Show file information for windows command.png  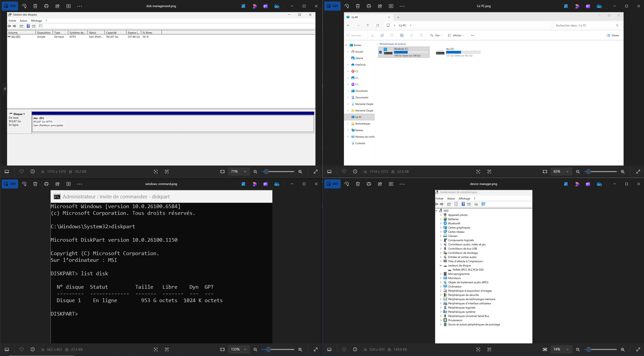(33, 349)
